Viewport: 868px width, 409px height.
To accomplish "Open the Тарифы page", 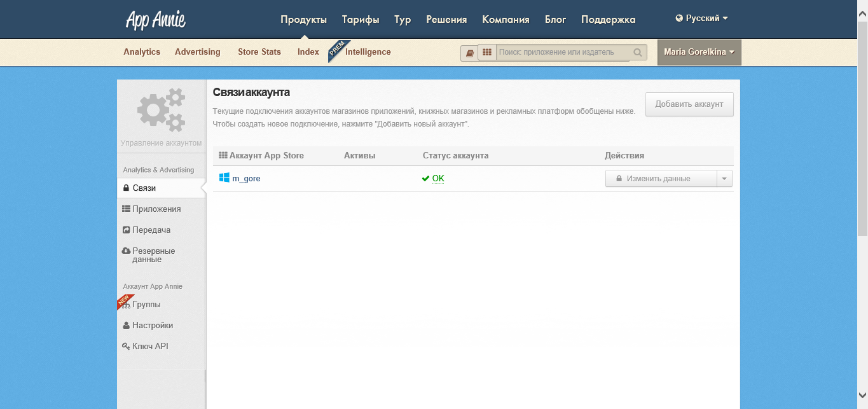I will (x=361, y=19).
